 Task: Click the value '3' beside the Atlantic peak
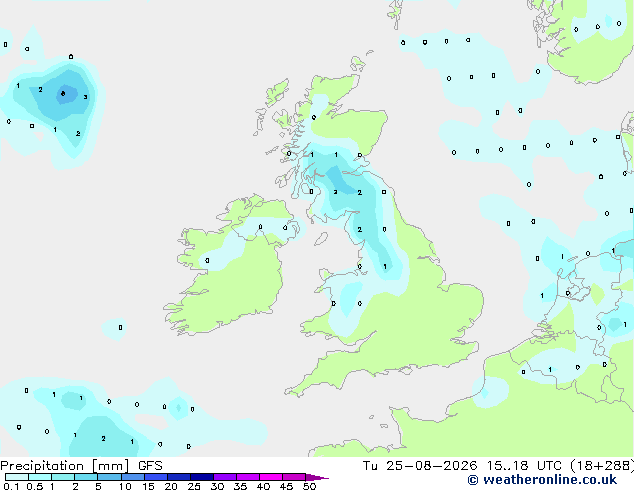[85, 97]
